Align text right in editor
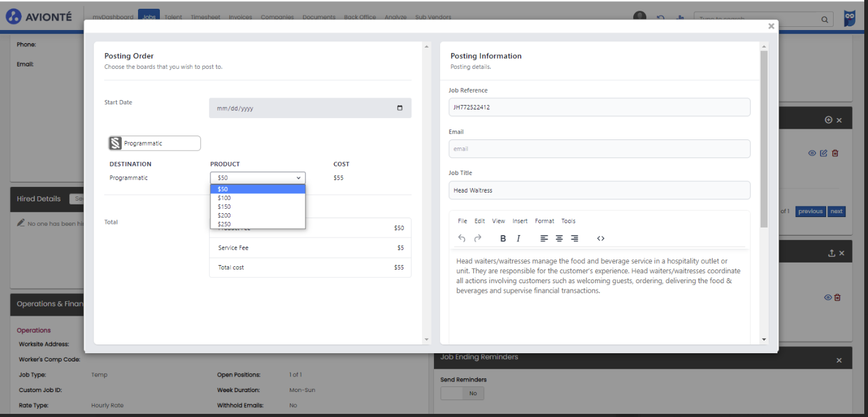 click(x=575, y=238)
